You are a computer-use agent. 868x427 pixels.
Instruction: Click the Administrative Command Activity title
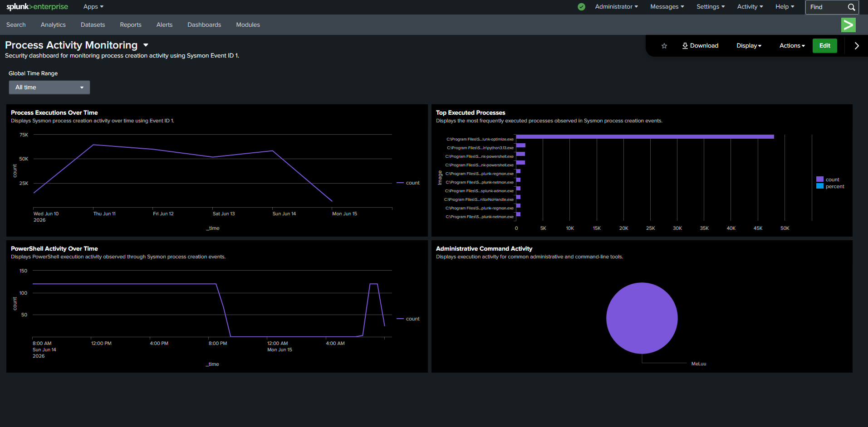pos(484,249)
